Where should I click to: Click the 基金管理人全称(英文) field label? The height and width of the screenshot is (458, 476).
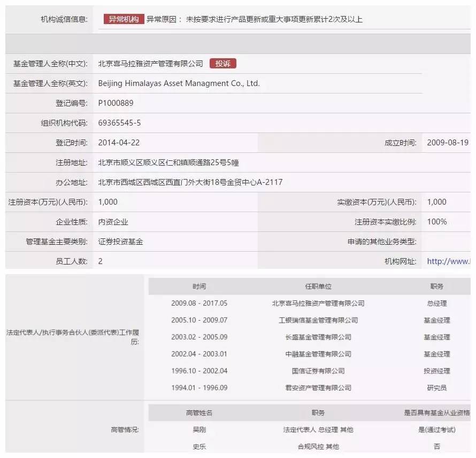(50, 83)
